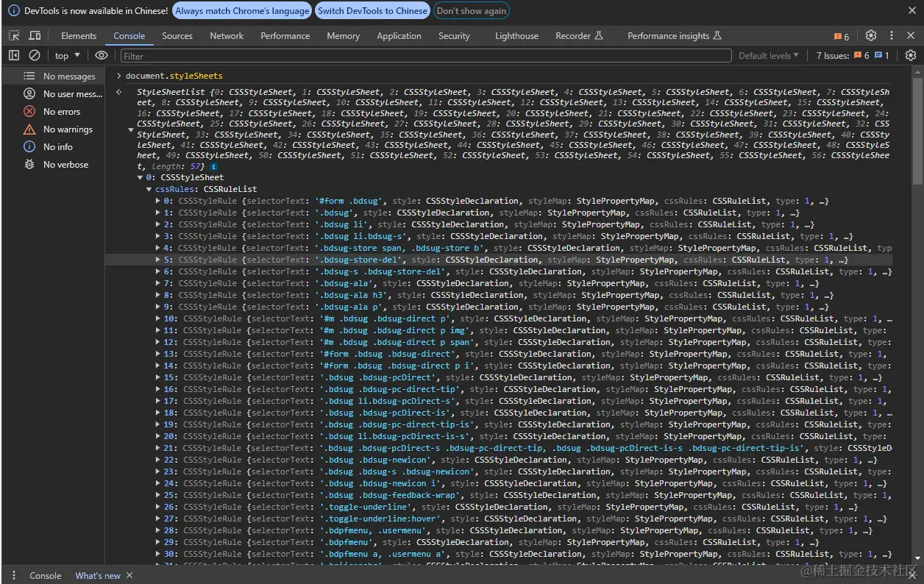Collapse the cssRules CSSRuleList node
924x584 pixels.
(150, 189)
